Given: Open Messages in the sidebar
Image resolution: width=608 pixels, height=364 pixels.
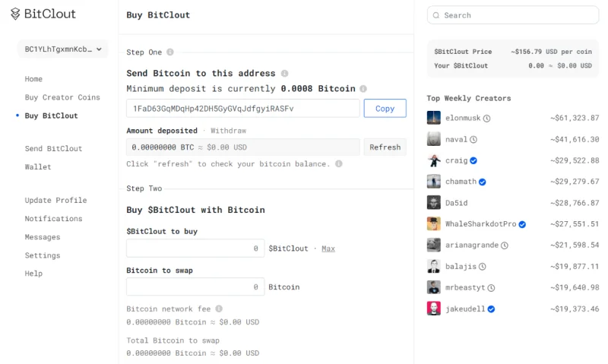Looking at the screenshot, I should coord(43,237).
